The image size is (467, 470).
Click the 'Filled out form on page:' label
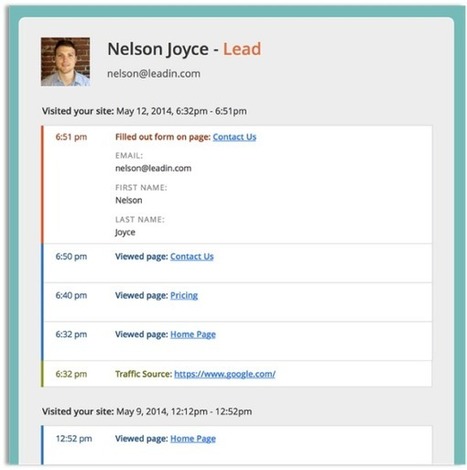[163, 137]
